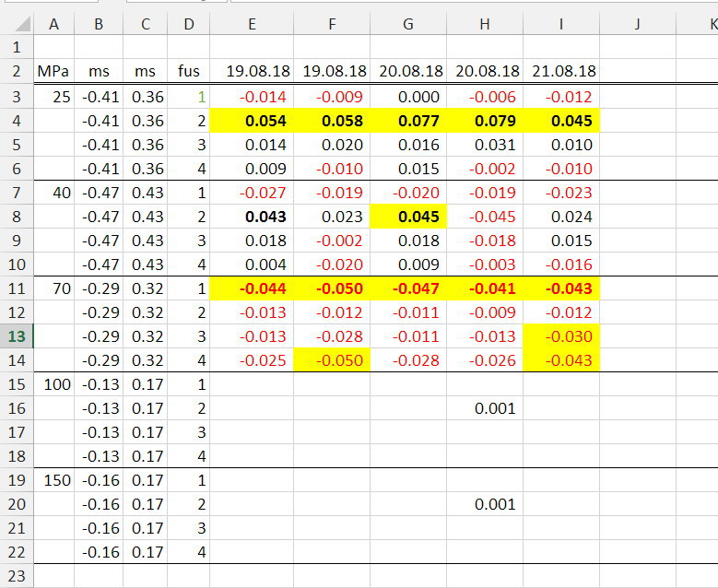Click the column J header
Screen dimensions: 718x588
[637, 26]
